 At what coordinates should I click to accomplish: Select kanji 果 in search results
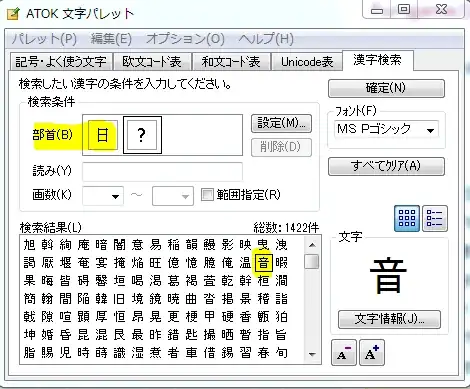(x=29, y=281)
